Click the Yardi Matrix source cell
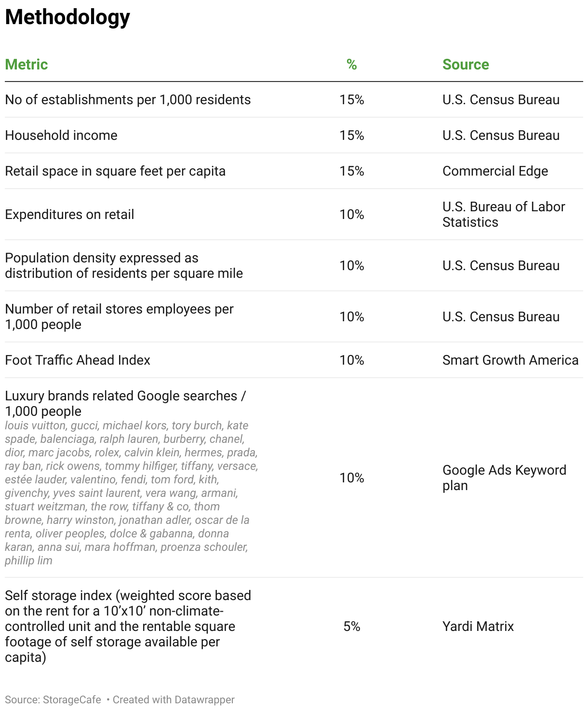This screenshot has height=711, width=588. 478,626
